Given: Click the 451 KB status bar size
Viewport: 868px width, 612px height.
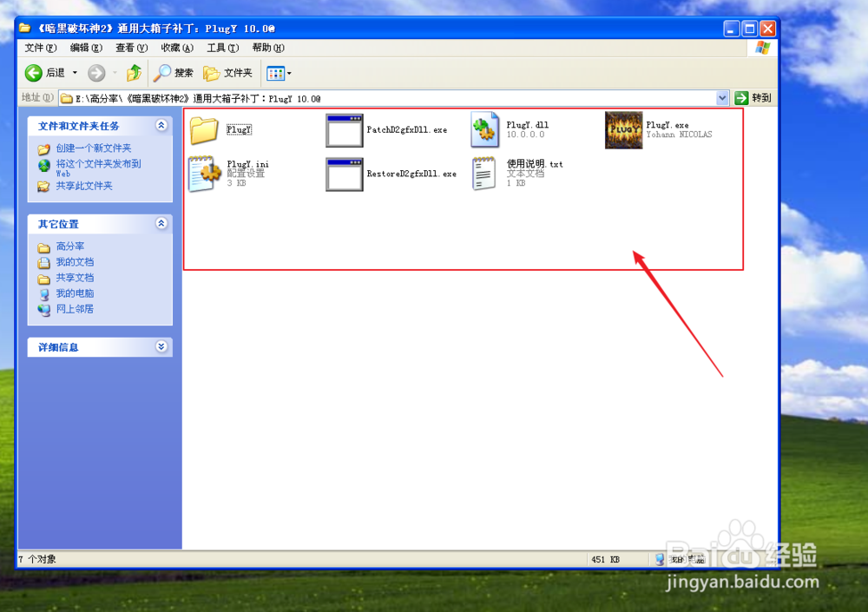Looking at the screenshot, I should [605, 559].
